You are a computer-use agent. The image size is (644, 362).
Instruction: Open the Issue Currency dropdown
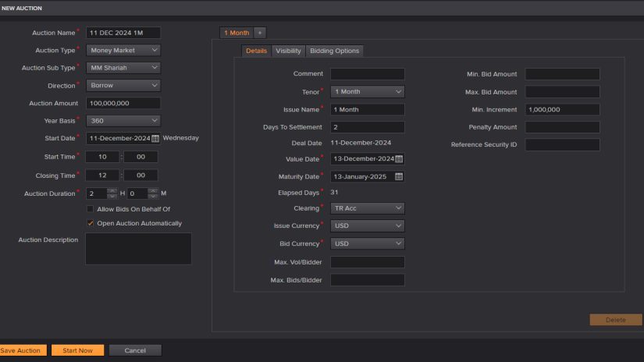pos(368,225)
